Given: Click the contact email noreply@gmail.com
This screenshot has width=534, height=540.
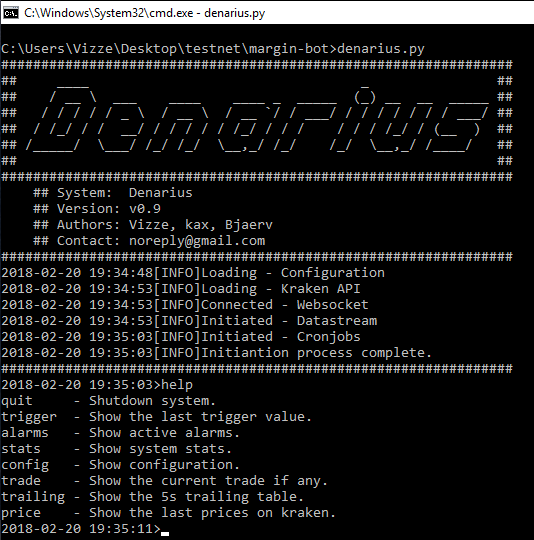Looking at the screenshot, I should [197, 241].
